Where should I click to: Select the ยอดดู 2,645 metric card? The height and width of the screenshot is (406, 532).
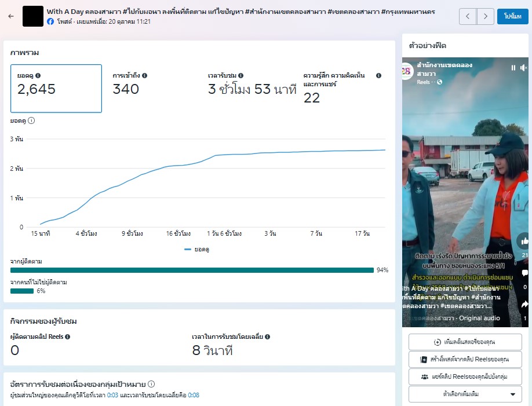pos(56,88)
